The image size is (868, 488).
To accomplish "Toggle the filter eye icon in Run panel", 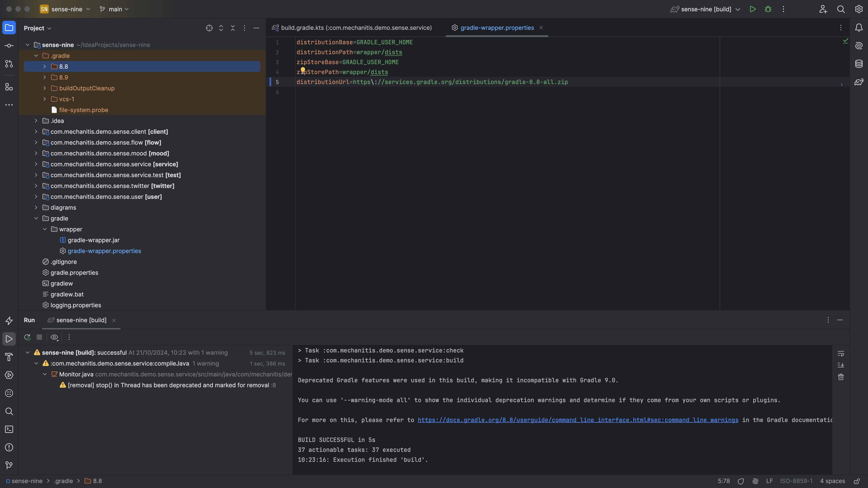I will (x=54, y=337).
